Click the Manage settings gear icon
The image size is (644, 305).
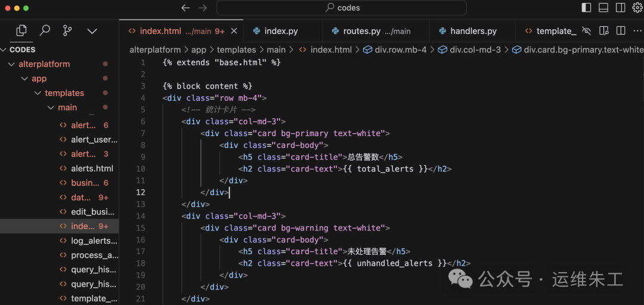(637, 8)
